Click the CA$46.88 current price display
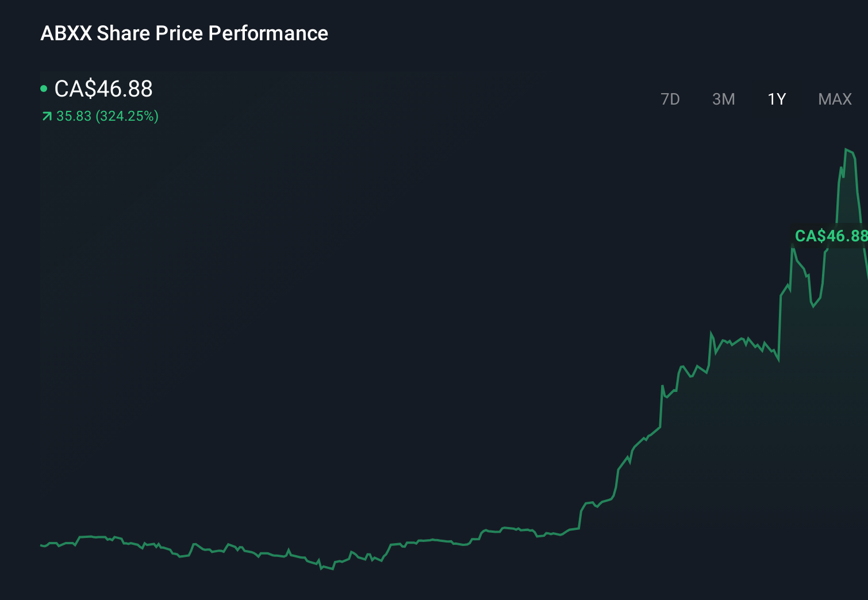This screenshot has width=868, height=600. click(103, 89)
